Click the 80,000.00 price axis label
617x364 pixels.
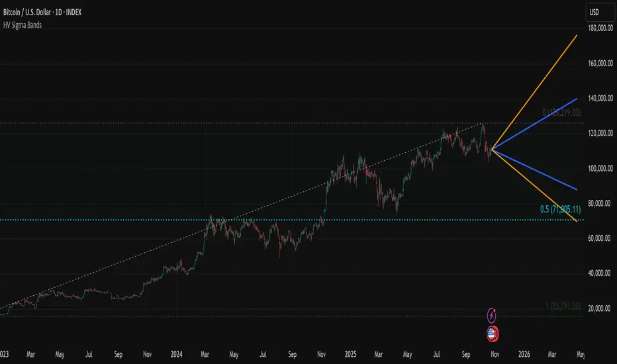(600, 203)
